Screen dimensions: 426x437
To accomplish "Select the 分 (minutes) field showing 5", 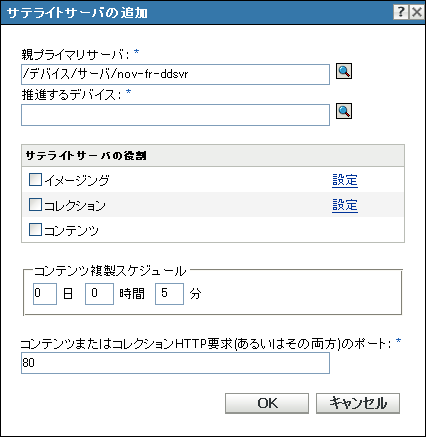I will [169, 294].
